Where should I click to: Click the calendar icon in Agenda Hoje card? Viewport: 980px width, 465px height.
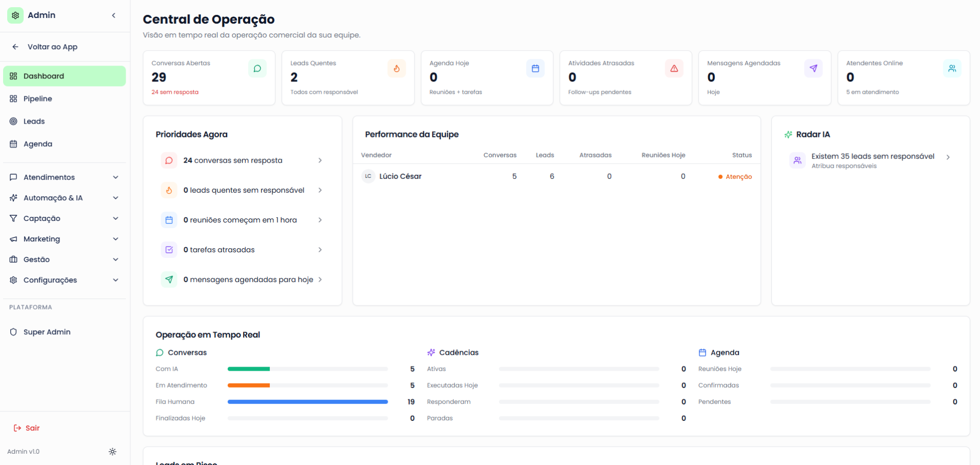coord(535,69)
